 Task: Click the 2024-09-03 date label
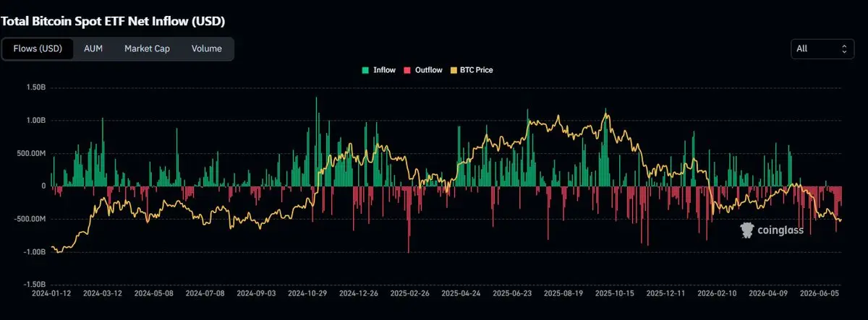click(x=257, y=295)
